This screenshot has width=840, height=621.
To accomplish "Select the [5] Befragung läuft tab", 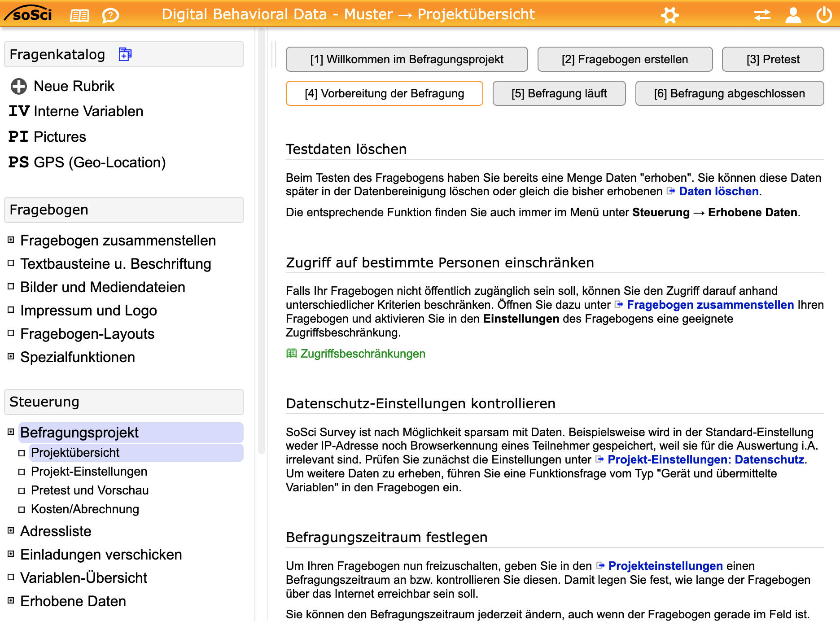I will [x=559, y=93].
